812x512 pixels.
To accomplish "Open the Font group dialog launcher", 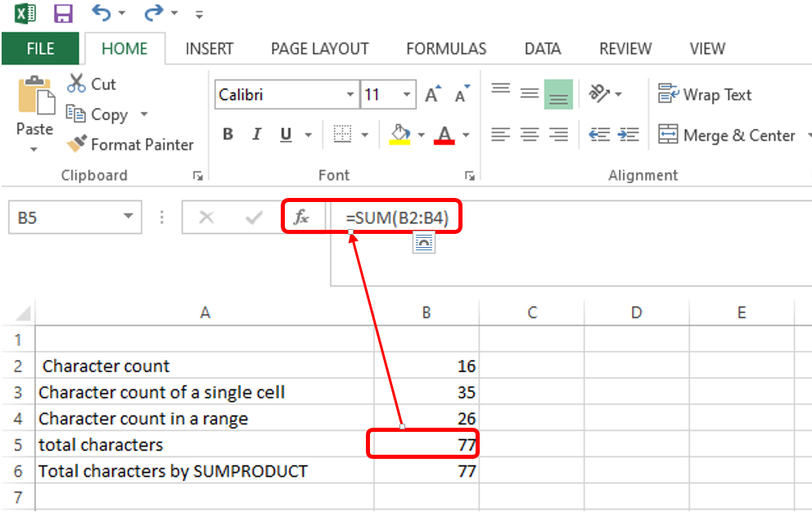I will click(469, 175).
